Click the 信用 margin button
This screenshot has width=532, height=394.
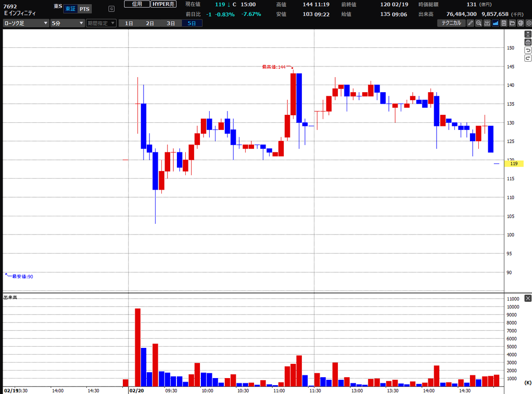click(x=137, y=4)
